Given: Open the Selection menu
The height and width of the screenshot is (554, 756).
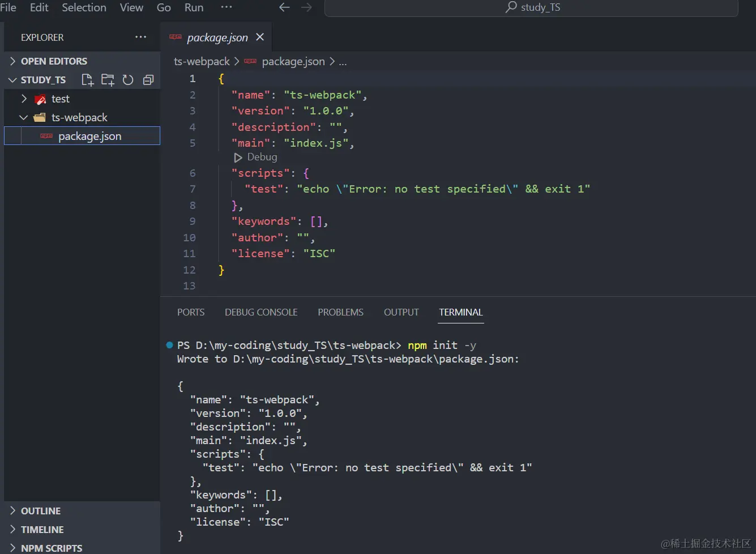Looking at the screenshot, I should click(84, 7).
